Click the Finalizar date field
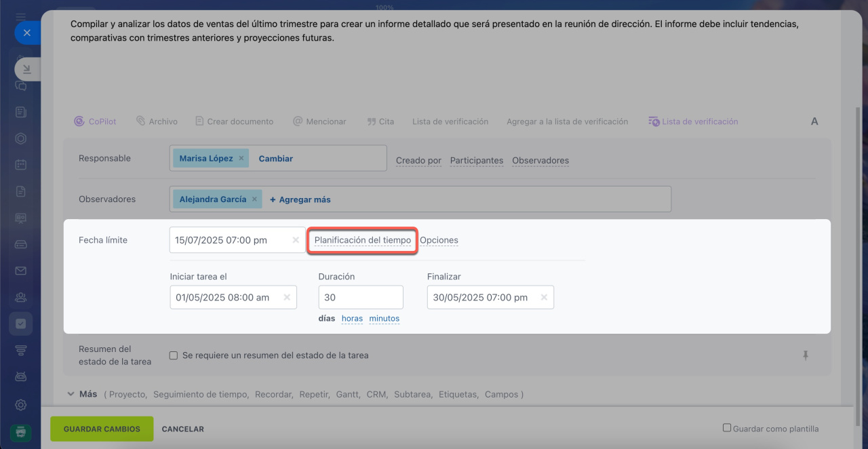868x449 pixels. [x=490, y=297]
